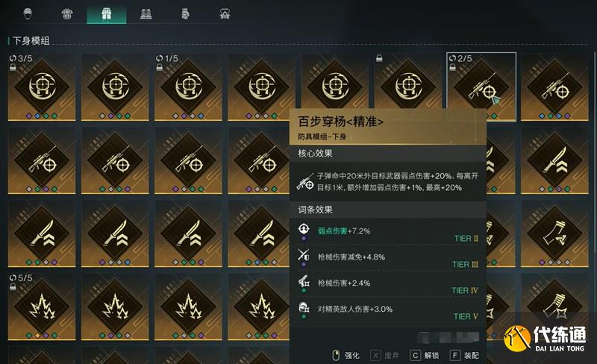
Task: Select the boots armor category icon
Action: click(146, 14)
